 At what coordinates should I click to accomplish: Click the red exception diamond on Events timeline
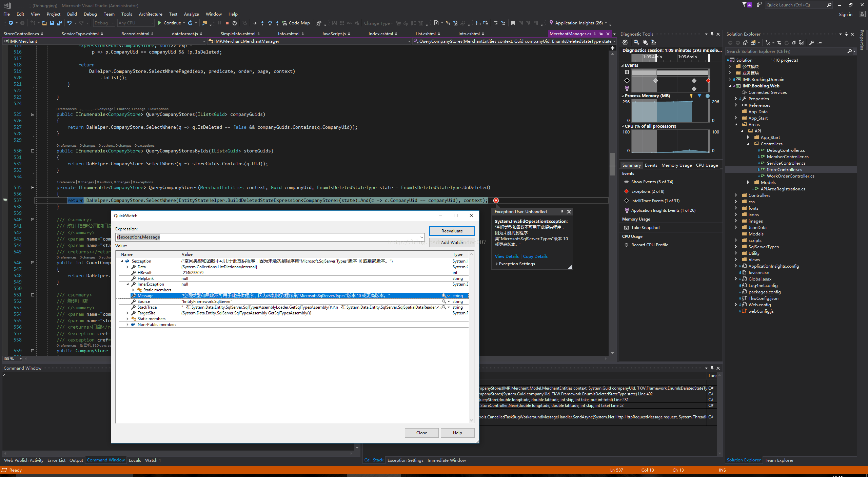[x=708, y=81]
